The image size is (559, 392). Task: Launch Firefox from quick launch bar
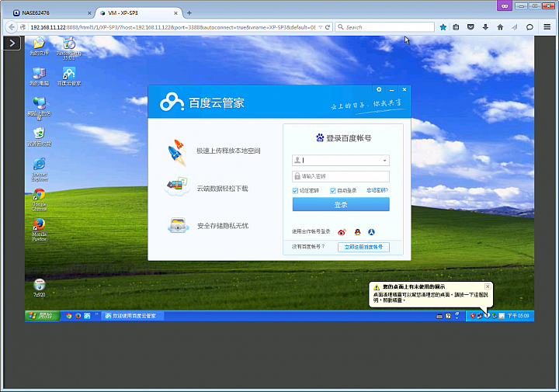[78, 316]
